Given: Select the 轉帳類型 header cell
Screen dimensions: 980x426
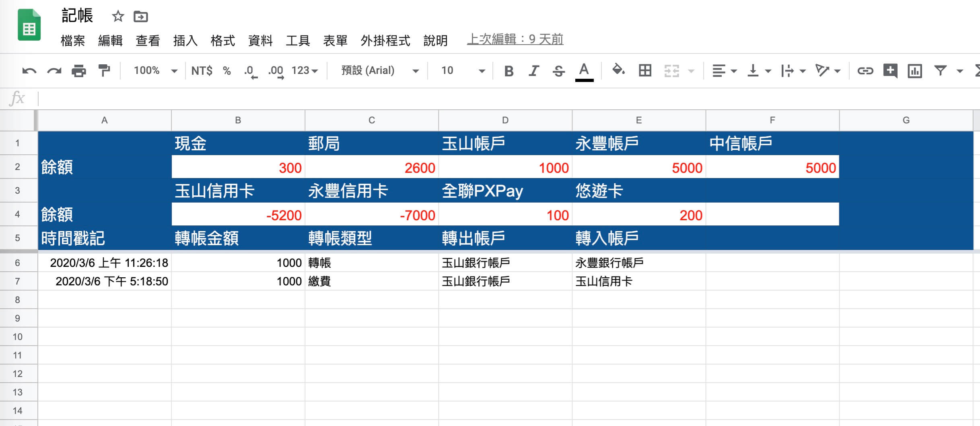Looking at the screenshot, I should click(372, 238).
